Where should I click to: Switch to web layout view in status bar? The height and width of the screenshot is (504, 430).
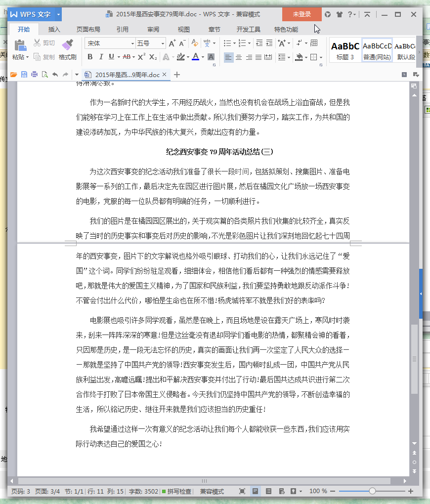pyautogui.click(x=282, y=491)
